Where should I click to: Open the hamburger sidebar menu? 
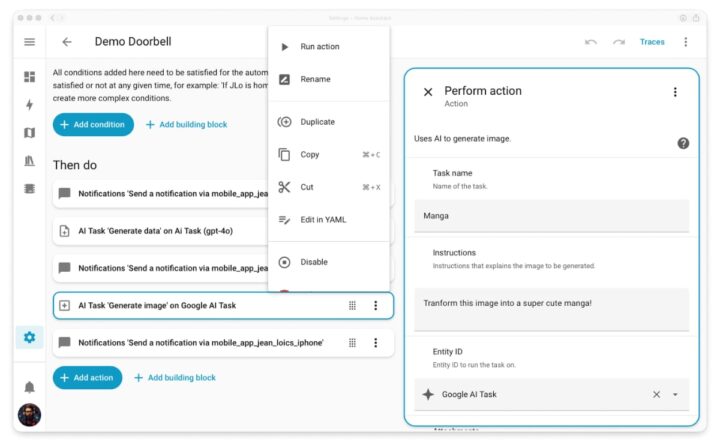coord(29,42)
